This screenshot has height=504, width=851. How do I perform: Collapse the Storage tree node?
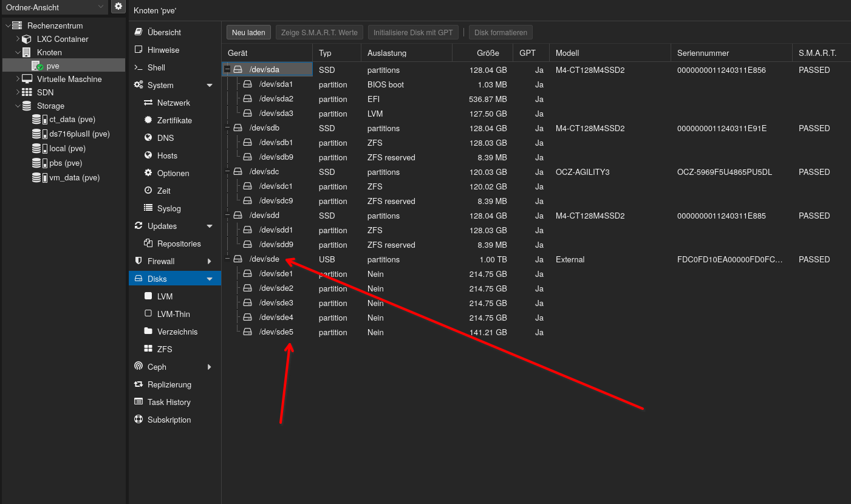[18, 106]
